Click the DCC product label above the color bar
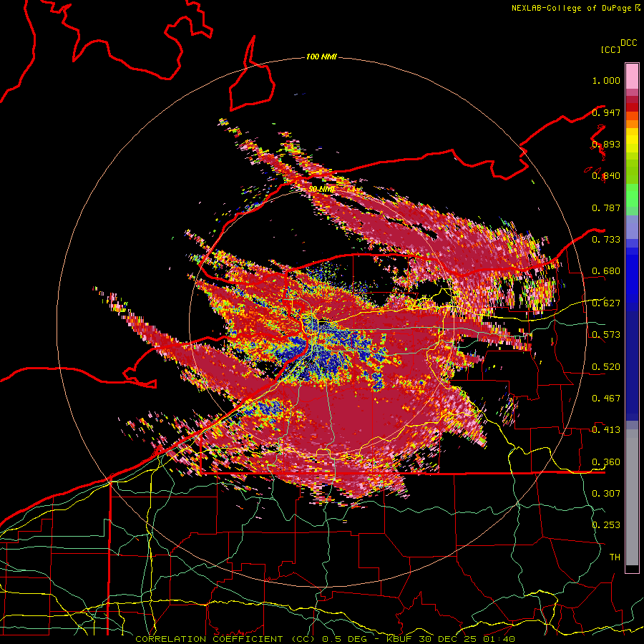Viewport: 644px width, 644px height. [x=628, y=43]
